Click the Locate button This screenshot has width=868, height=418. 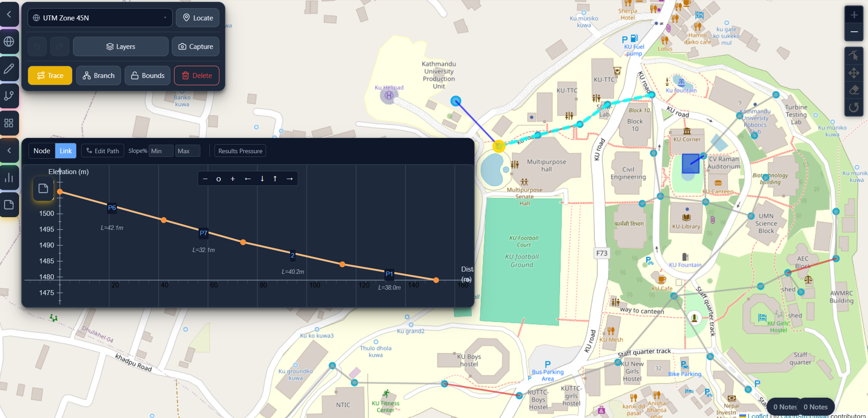coord(198,18)
